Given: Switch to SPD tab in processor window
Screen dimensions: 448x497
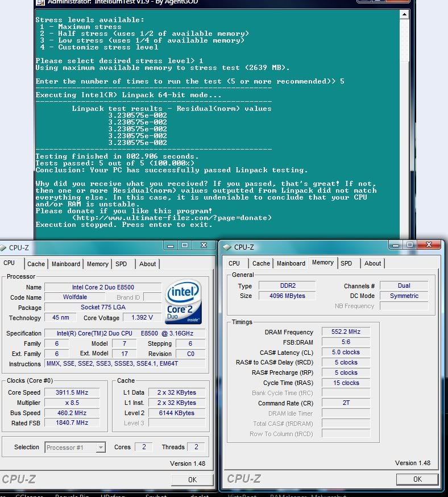Looking at the screenshot, I should (121, 264).
